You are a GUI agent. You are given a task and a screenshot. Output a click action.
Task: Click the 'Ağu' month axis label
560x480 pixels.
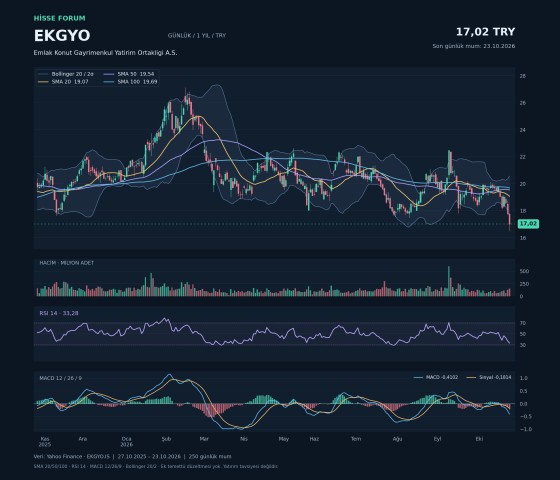[398, 439]
